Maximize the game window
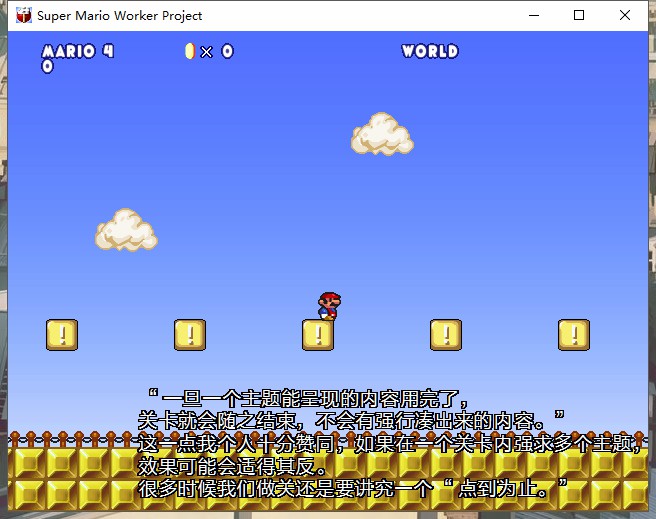The height and width of the screenshot is (519, 656). [579, 15]
